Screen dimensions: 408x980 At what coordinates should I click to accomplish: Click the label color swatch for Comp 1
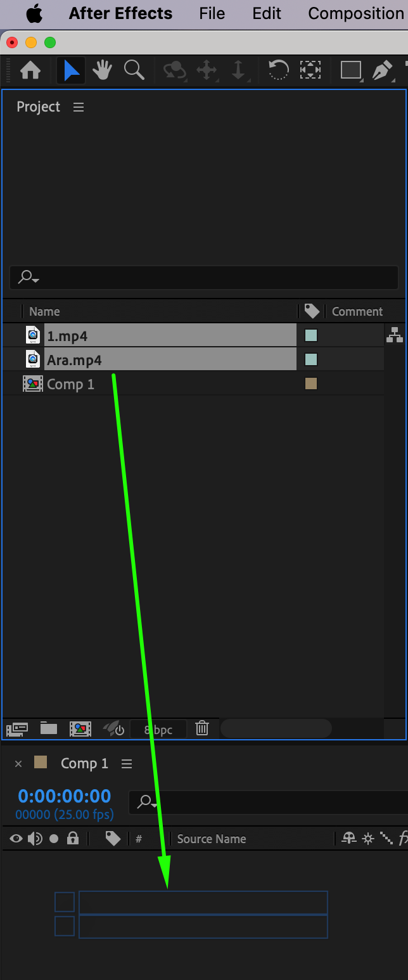[311, 384]
